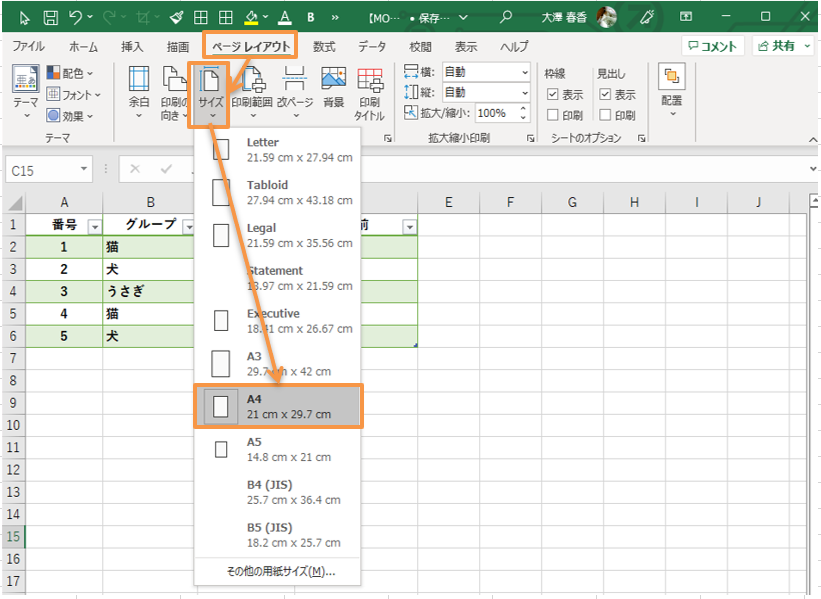Switch to the 数式 tab
Viewport: 821px width, 599px height.
(324, 46)
